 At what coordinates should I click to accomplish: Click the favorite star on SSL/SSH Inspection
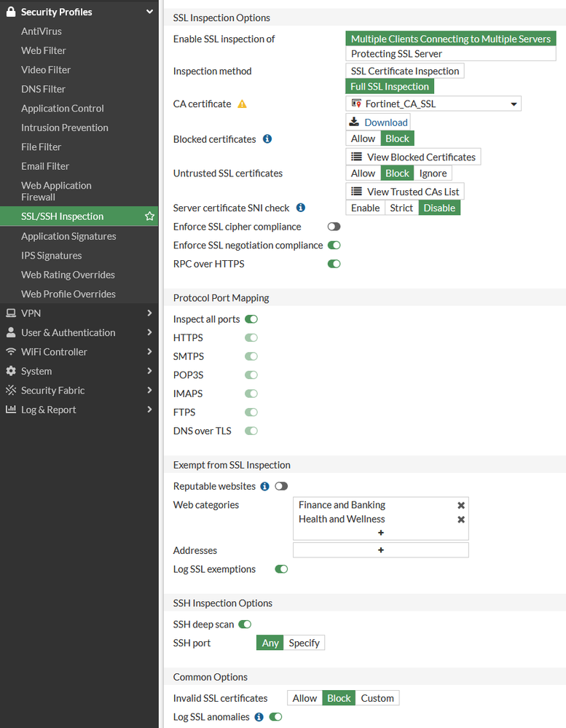click(149, 216)
